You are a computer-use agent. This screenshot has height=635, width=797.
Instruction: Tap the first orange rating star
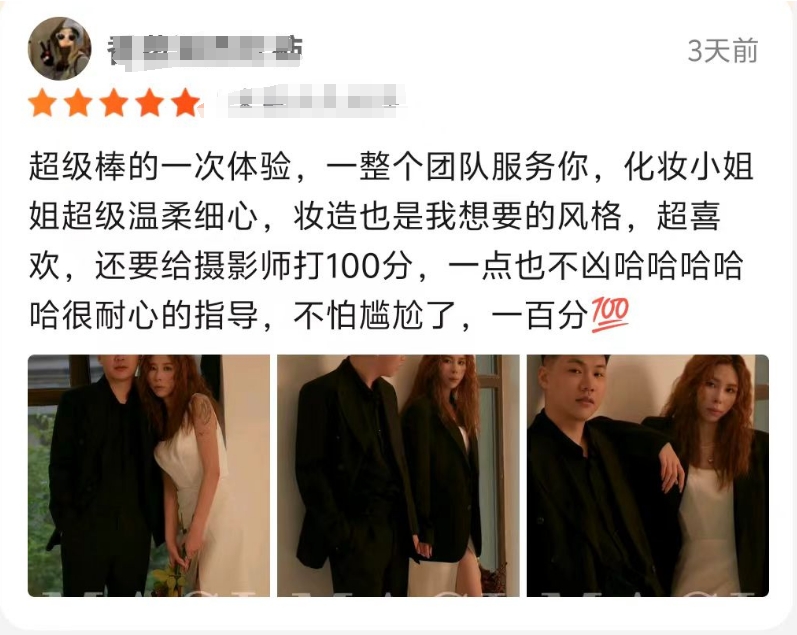[42, 103]
